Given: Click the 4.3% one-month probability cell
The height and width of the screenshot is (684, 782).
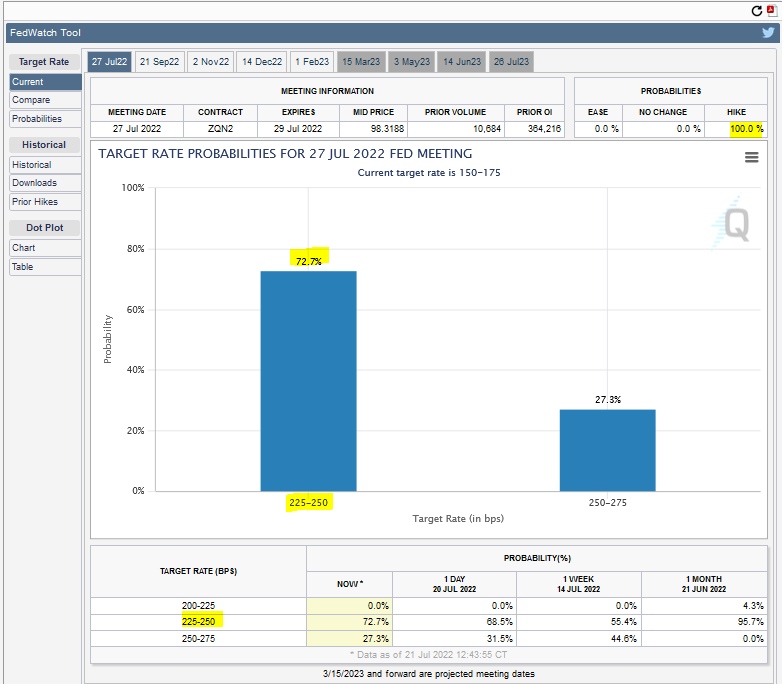Looking at the screenshot, I should coord(704,606).
